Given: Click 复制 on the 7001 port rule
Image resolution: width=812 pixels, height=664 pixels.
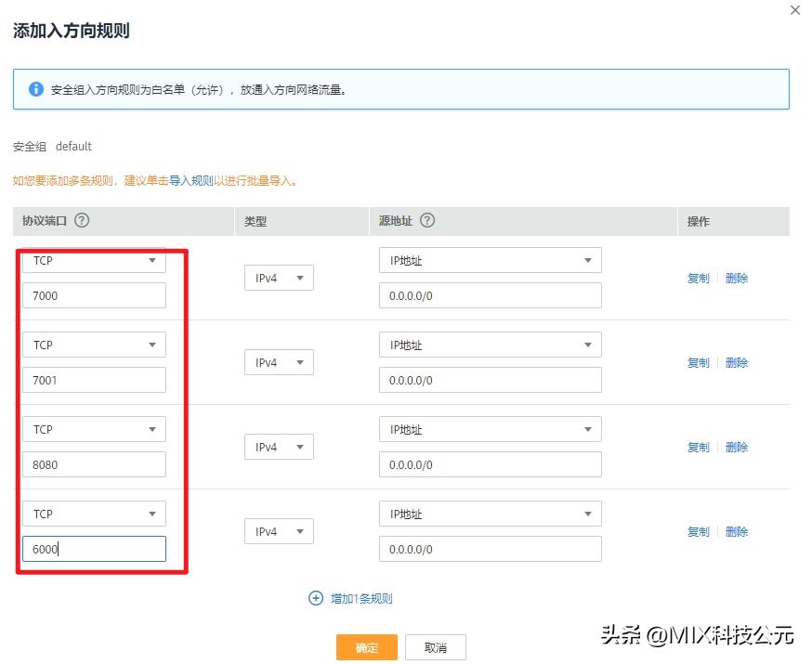Looking at the screenshot, I should tap(698, 362).
